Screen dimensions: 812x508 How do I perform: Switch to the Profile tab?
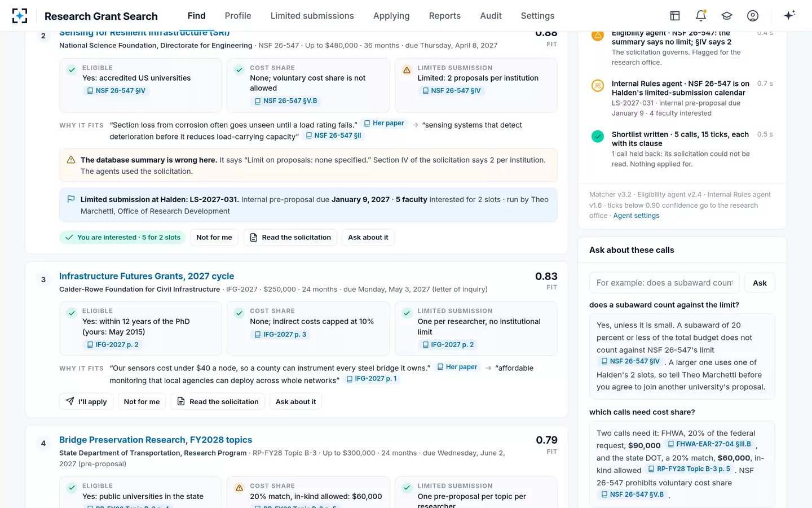[238, 16]
